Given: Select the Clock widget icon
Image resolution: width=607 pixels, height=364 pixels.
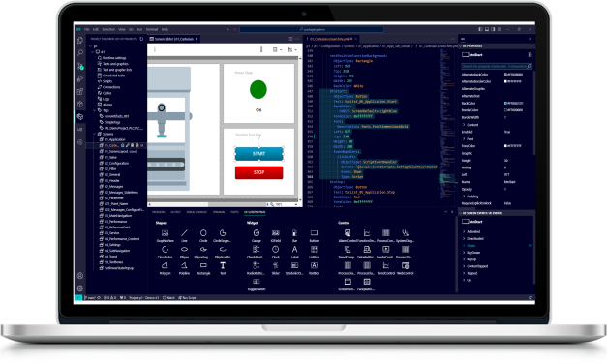Looking at the screenshot, I should [276, 250].
